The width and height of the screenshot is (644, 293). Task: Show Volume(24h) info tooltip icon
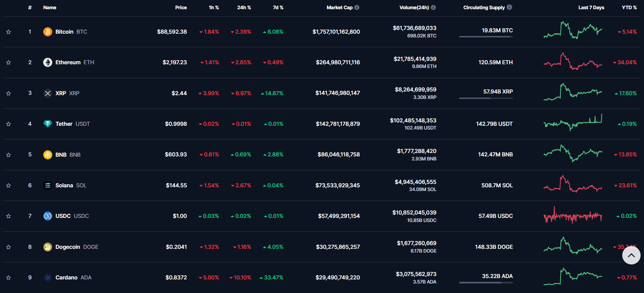[433, 7]
